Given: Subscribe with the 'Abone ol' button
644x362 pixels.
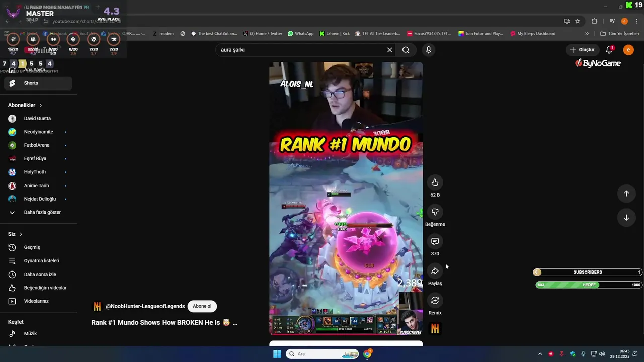Looking at the screenshot, I should coord(202,306).
